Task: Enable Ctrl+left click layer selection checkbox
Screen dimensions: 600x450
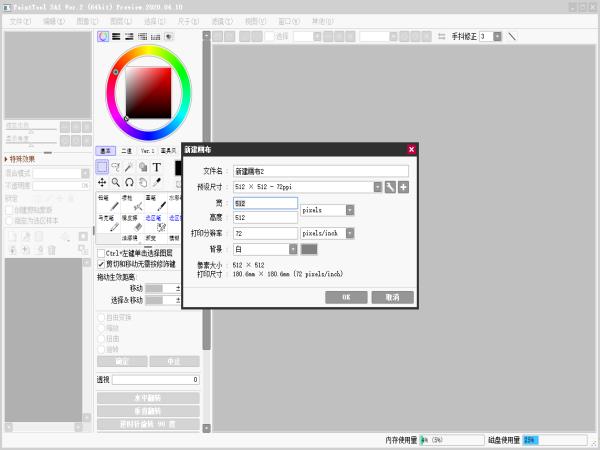Action: (101, 254)
